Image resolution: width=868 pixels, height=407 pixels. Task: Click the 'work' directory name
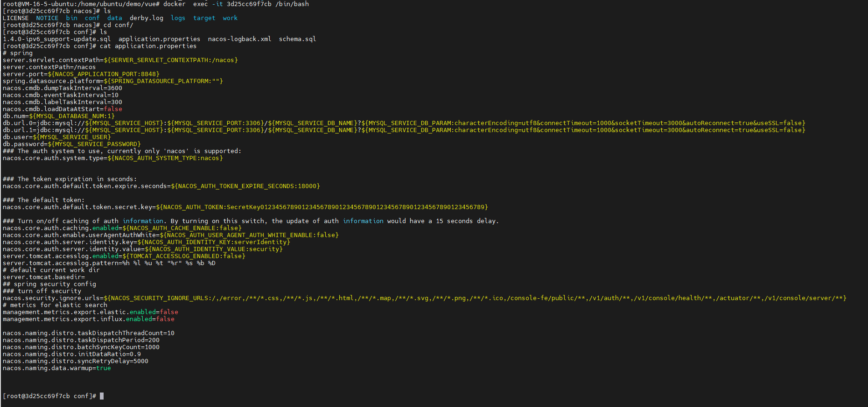231,18
